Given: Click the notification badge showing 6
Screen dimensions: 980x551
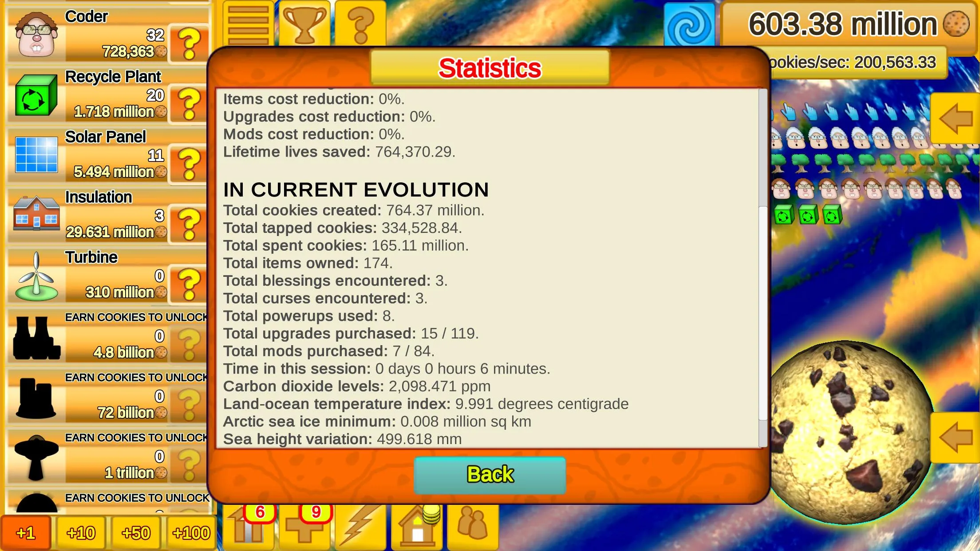Looking at the screenshot, I should pyautogui.click(x=260, y=513).
